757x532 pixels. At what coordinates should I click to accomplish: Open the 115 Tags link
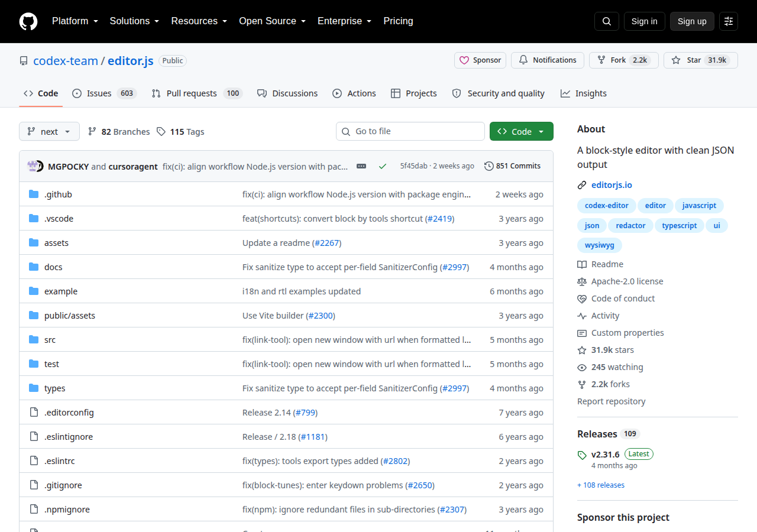[180, 132]
